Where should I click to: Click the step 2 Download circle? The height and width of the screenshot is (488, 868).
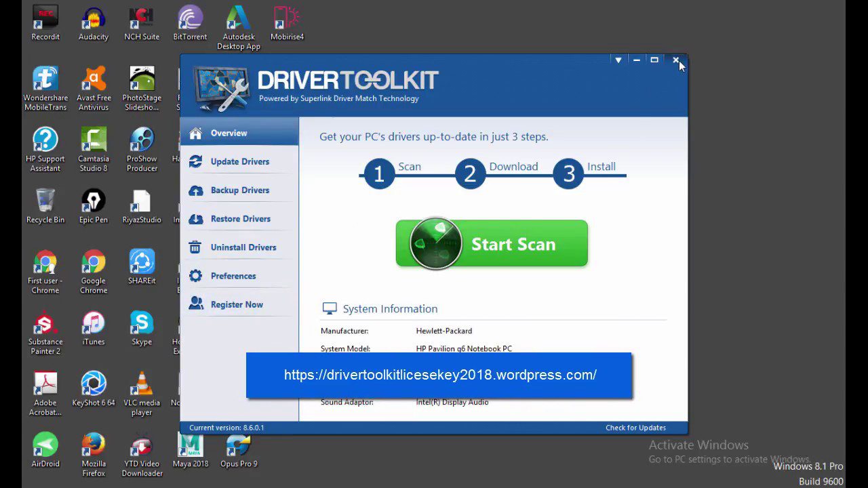point(470,174)
